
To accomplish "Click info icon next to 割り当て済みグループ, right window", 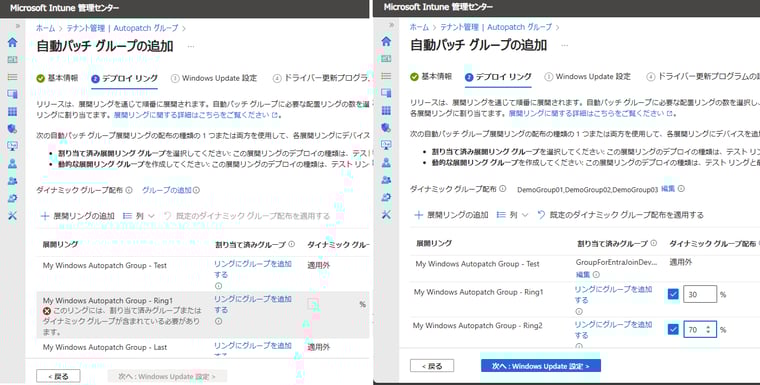I will click(653, 243).
